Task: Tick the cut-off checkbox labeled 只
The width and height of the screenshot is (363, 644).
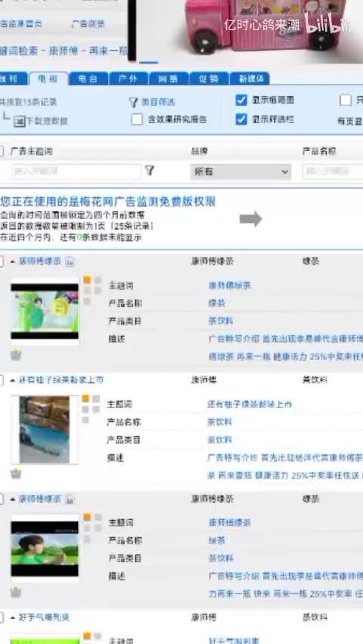Action: point(346,100)
